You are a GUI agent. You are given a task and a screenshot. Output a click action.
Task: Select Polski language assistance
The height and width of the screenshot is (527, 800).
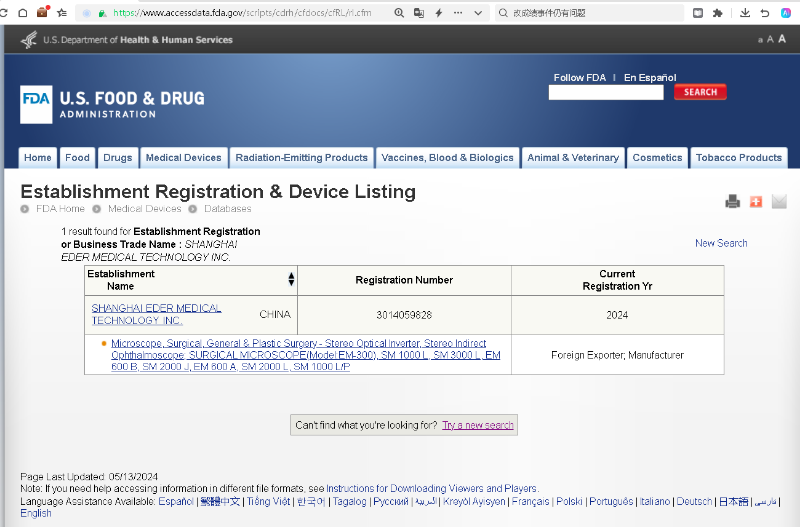(x=569, y=501)
